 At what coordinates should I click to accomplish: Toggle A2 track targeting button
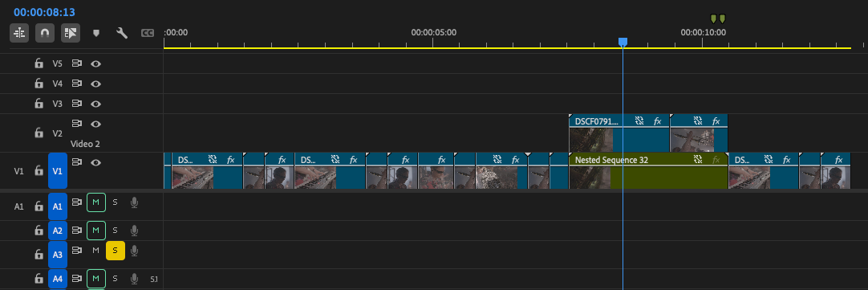pos(58,231)
